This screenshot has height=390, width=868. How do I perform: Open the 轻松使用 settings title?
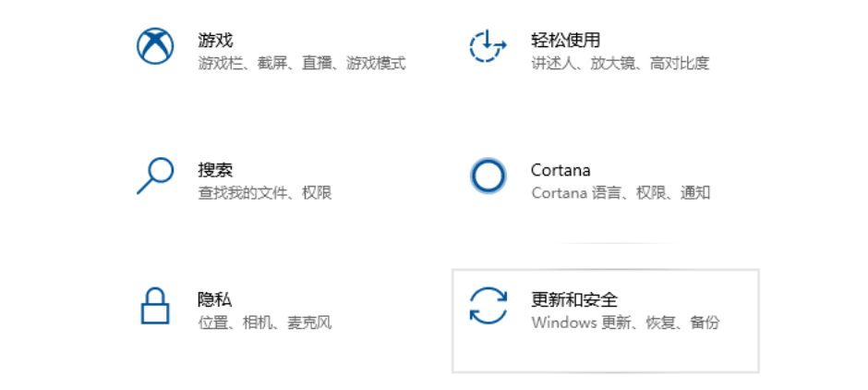[x=565, y=40]
